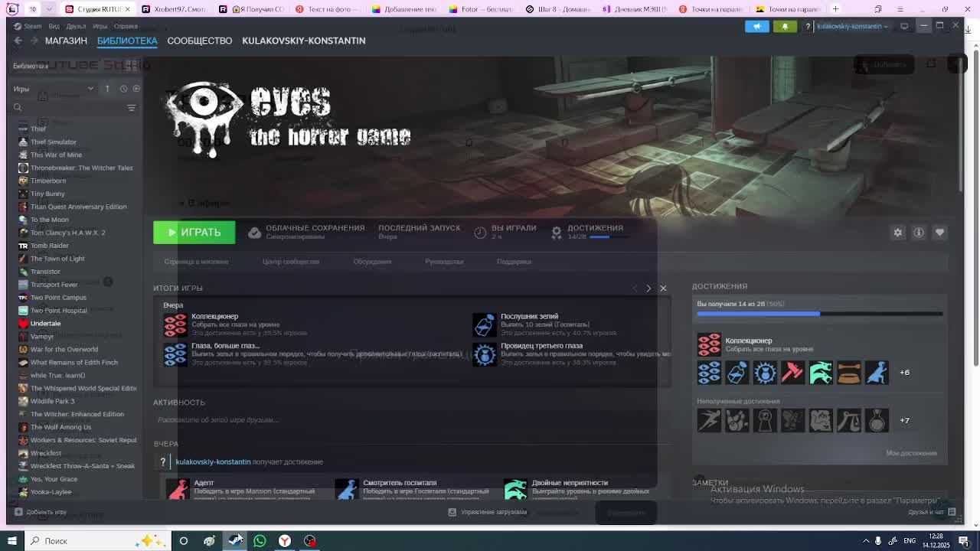Switch to the МАГАЗИН tab
The image size is (980, 551).
point(66,41)
